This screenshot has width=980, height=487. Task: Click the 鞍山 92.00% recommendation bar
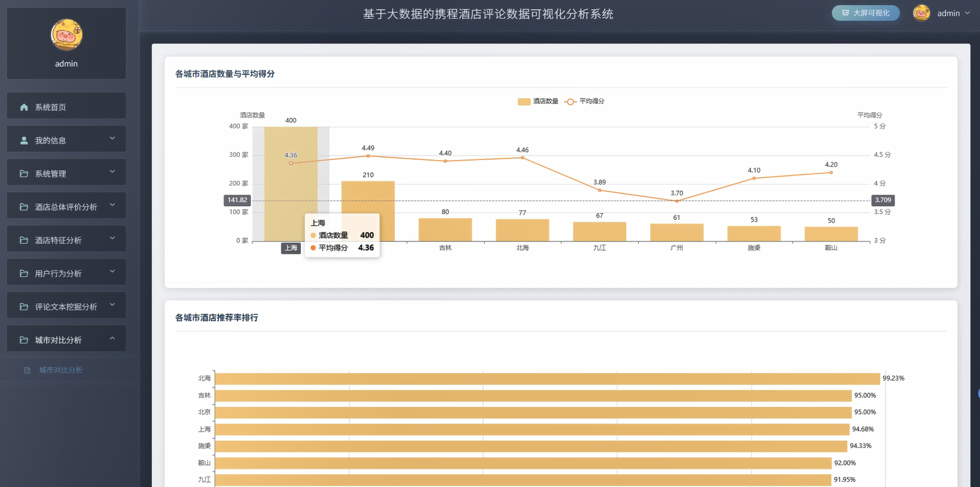524,463
